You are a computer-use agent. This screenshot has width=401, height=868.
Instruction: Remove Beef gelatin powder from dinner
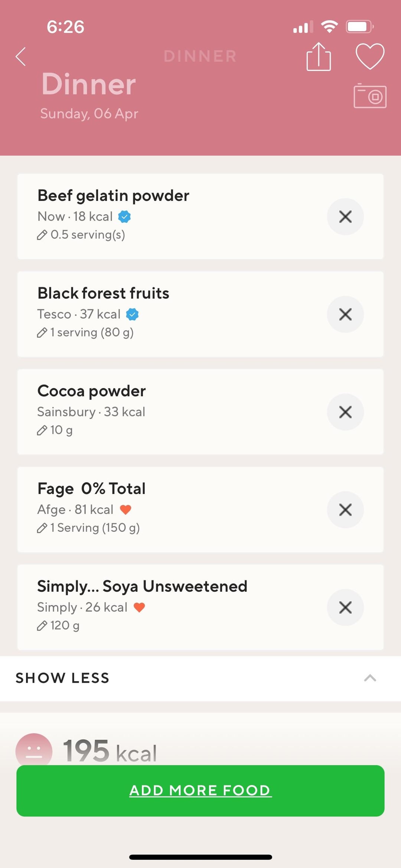[x=345, y=217]
